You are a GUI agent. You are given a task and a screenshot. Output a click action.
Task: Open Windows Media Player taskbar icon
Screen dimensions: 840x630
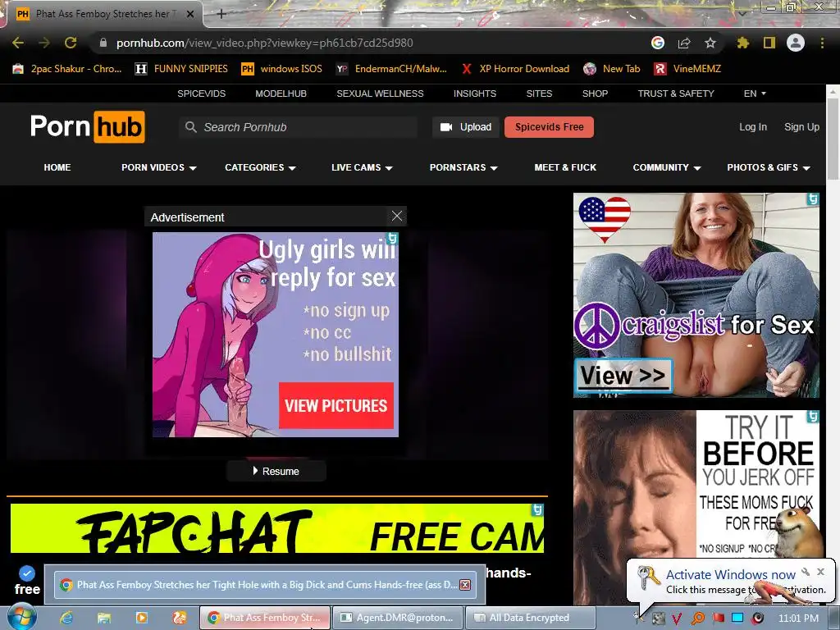[142, 618]
